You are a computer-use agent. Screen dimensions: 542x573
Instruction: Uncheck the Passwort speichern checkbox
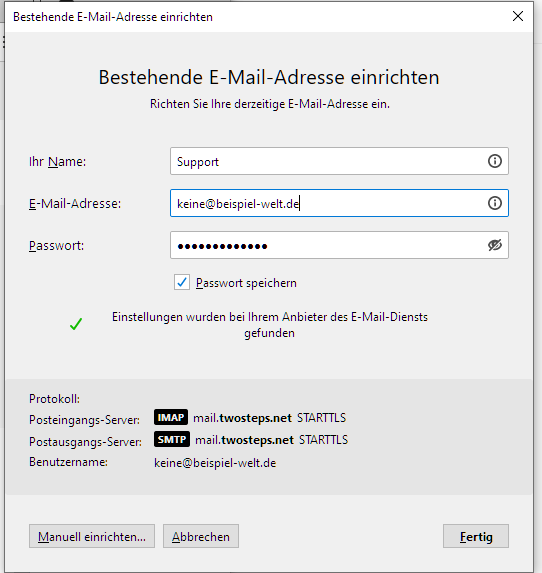pyautogui.click(x=182, y=282)
